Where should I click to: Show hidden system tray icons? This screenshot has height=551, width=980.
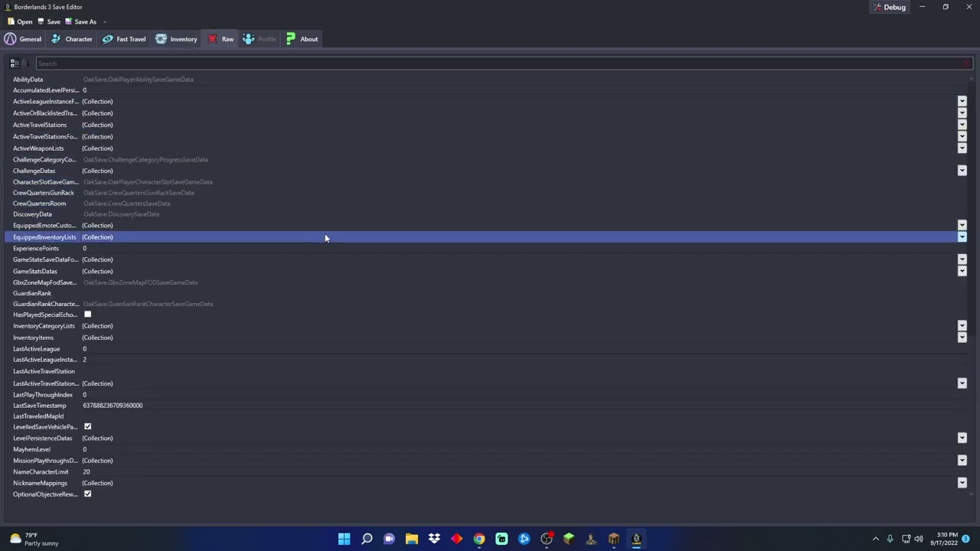tap(876, 539)
